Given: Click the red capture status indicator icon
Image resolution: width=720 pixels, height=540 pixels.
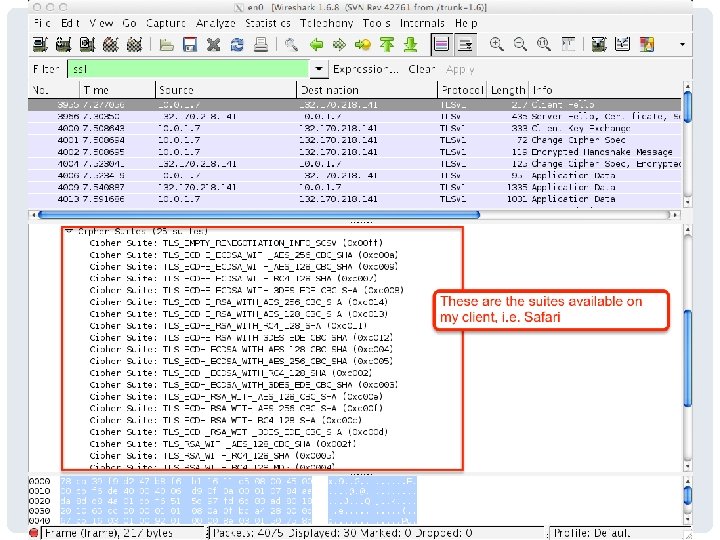Looking at the screenshot, I should click(x=34, y=533).
